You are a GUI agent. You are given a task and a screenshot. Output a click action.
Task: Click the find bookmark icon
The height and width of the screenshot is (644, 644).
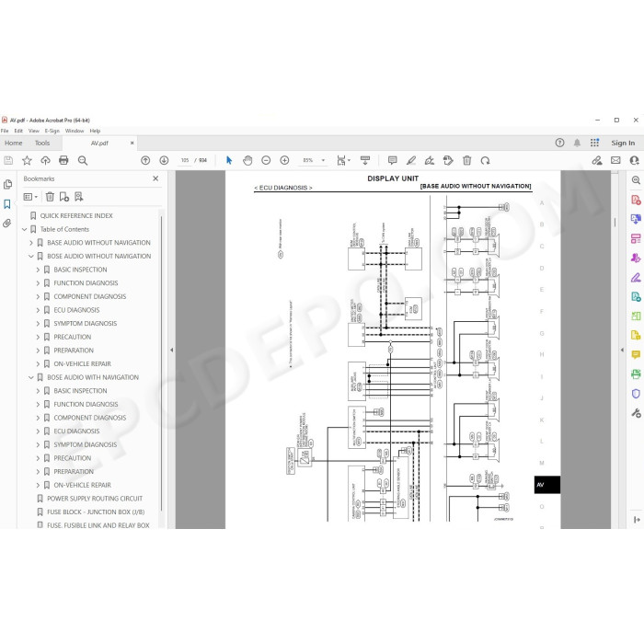coord(79,197)
